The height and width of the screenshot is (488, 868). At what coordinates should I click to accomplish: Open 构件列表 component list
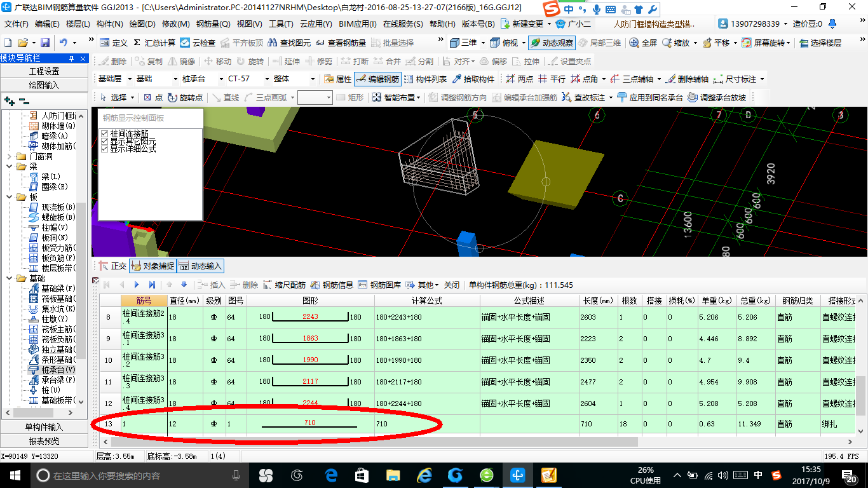(x=425, y=79)
